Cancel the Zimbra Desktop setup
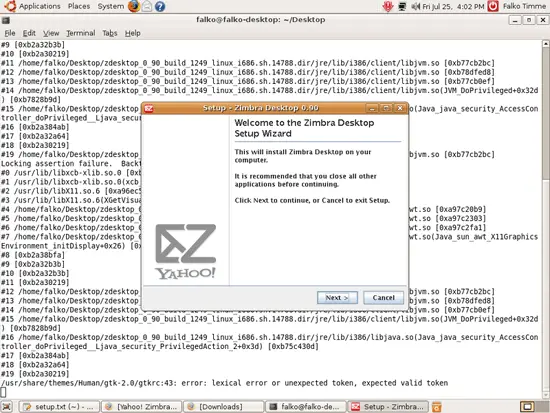 (x=383, y=298)
